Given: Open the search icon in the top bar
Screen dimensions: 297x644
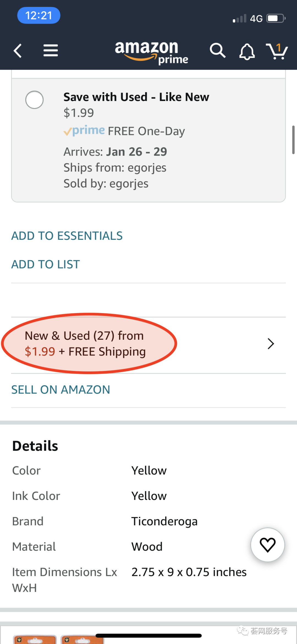Looking at the screenshot, I should click(218, 51).
